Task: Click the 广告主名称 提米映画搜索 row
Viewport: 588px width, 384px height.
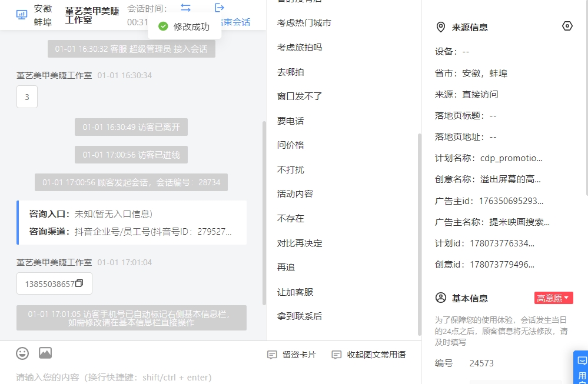Action: pyautogui.click(x=493, y=222)
